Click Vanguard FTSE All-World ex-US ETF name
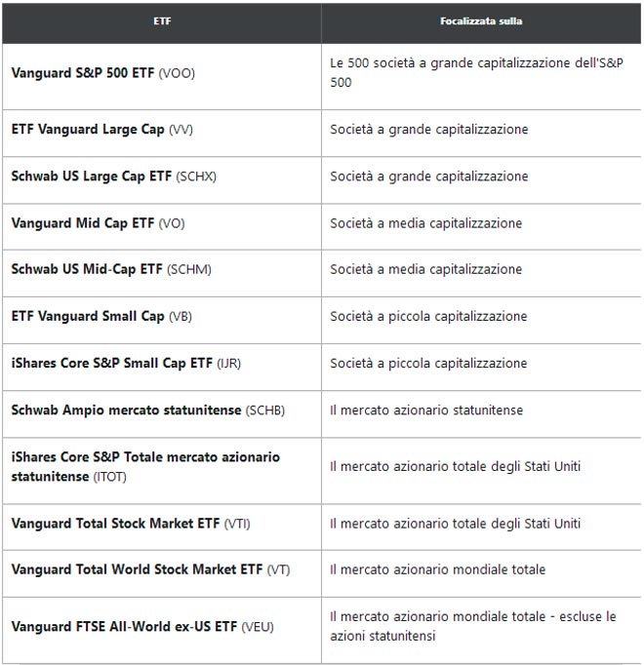 click(x=143, y=625)
